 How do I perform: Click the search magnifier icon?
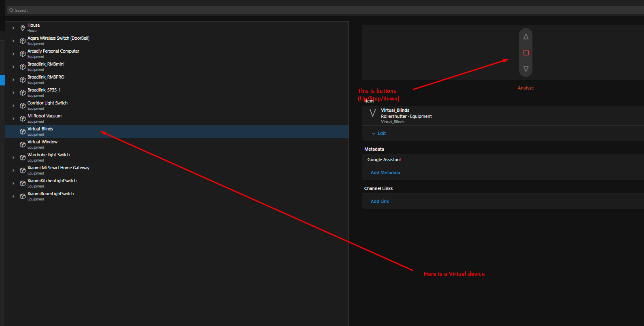tap(11, 11)
